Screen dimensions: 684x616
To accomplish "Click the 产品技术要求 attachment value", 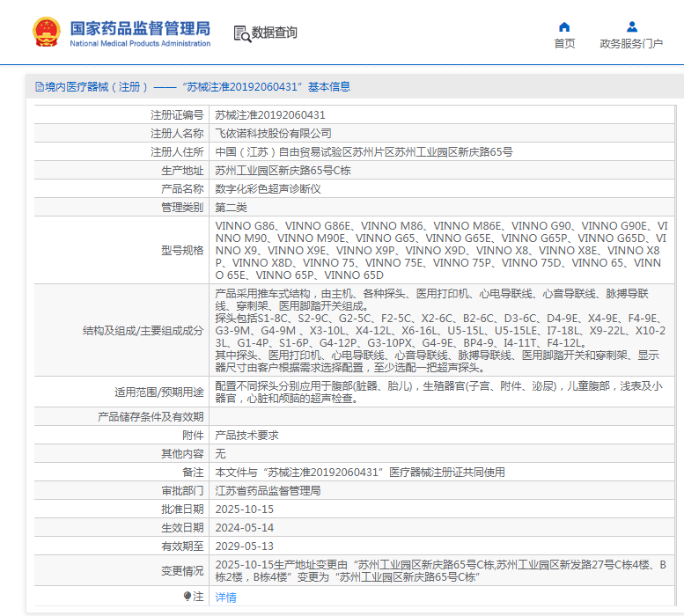I will pyautogui.click(x=247, y=435).
